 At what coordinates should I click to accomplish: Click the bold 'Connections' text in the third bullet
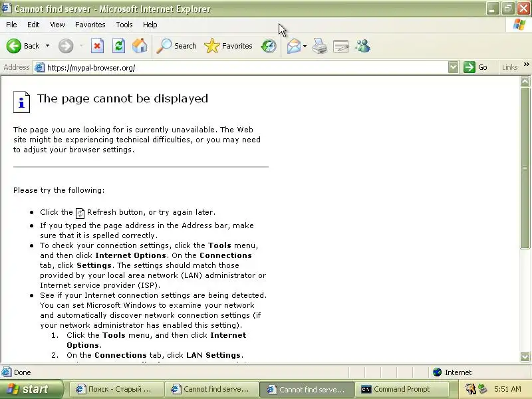(225, 255)
